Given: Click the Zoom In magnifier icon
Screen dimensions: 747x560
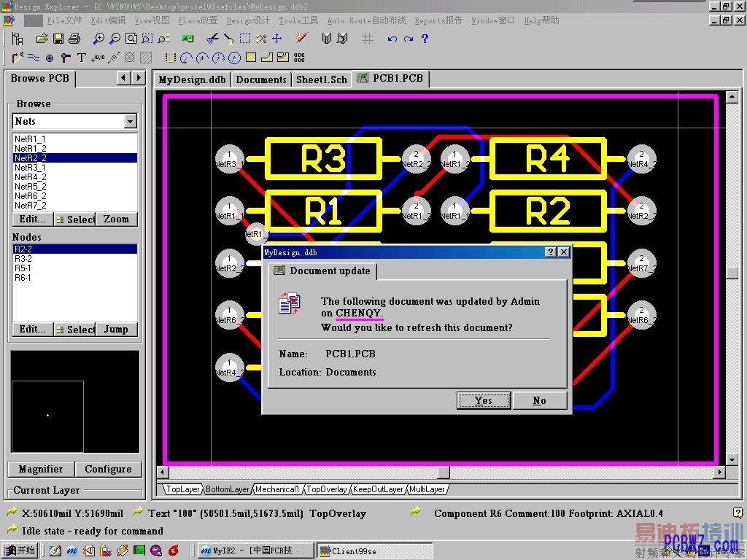Looking at the screenshot, I should [98, 39].
